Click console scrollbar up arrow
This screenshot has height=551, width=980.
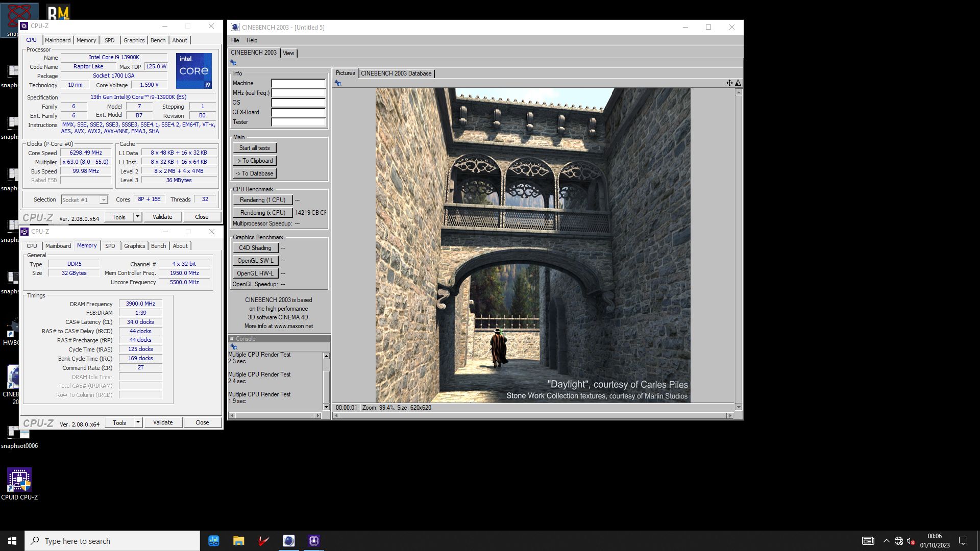pos(326,356)
